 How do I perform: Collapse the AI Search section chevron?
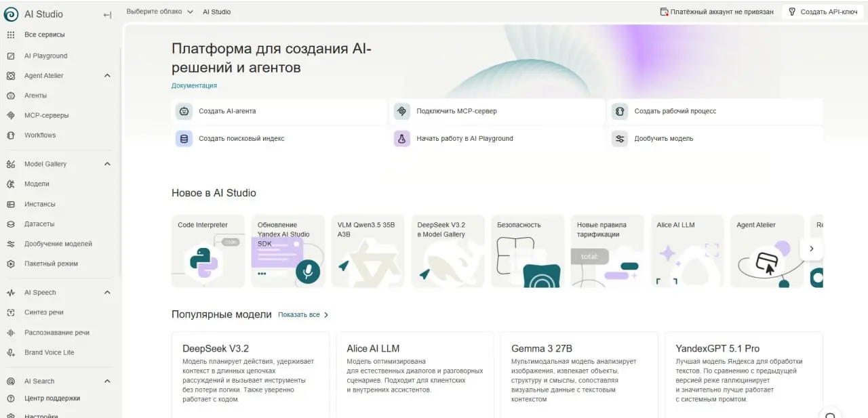(x=107, y=381)
